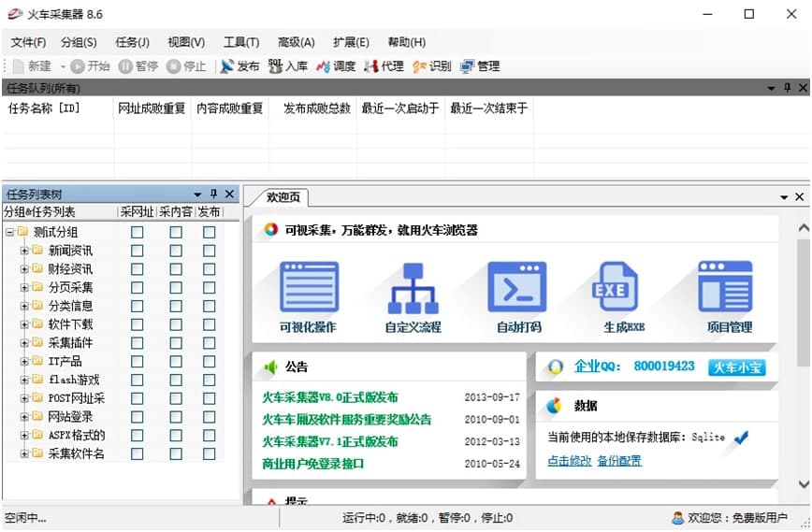Collapse the 测试分组 tree node
Screen dimensions: 812x532
(9, 233)
